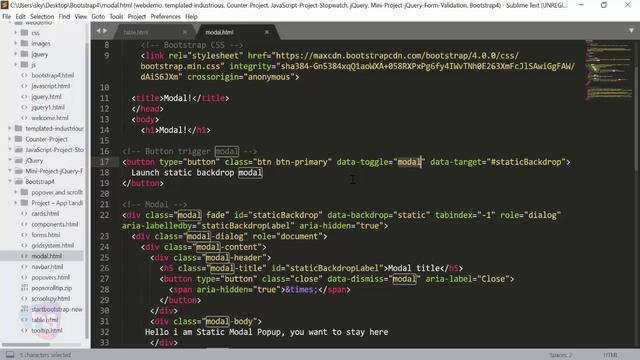Image resolution: width=640 pixels, height=360 pixels.
Task: Open welcome.html file
Action: 50,118
